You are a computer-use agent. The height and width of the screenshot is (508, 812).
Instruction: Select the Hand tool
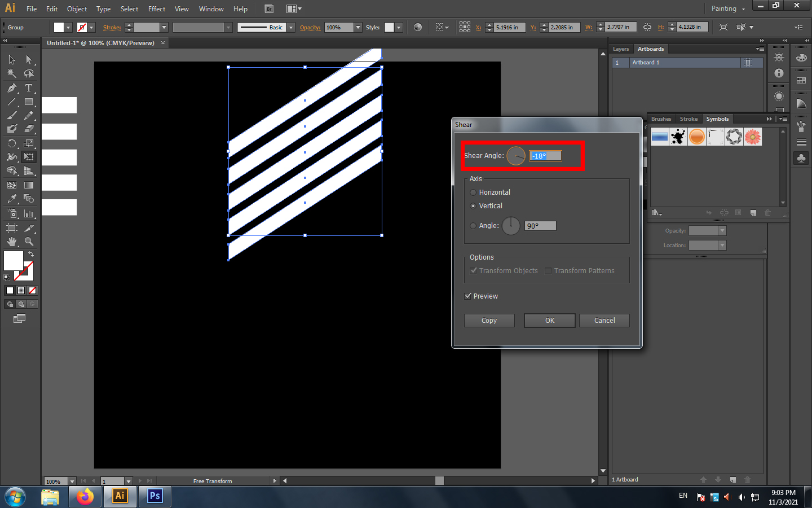click(x=12, y=242)
